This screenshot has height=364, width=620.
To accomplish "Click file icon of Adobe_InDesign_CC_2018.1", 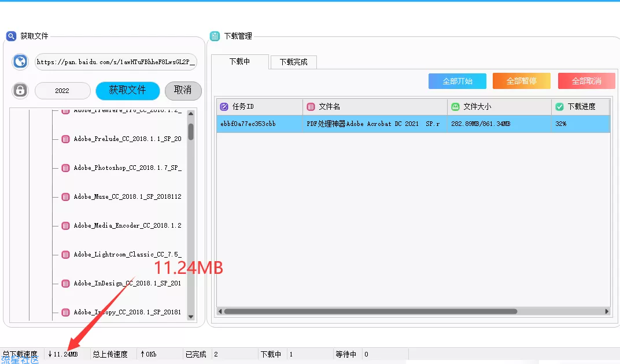I will [x=65, y=283].
